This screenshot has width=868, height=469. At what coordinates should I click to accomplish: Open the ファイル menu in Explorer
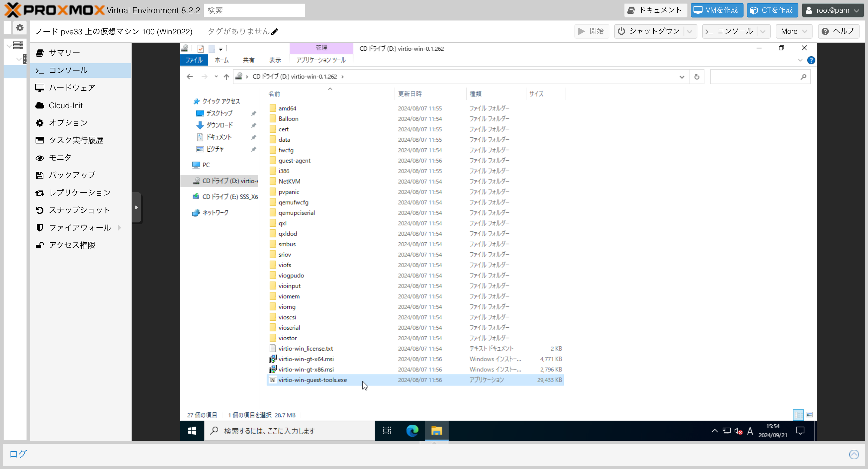tap(194, 60)
